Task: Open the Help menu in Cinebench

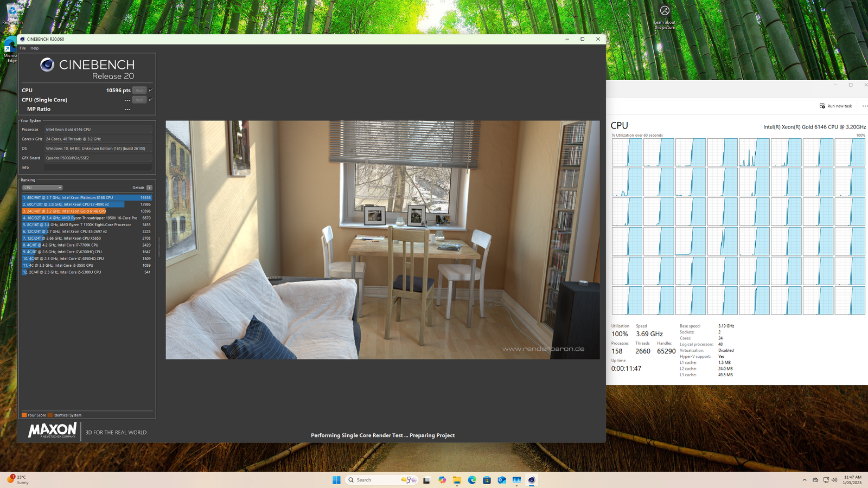Action: pyautogui.click(x=34, y=48)
